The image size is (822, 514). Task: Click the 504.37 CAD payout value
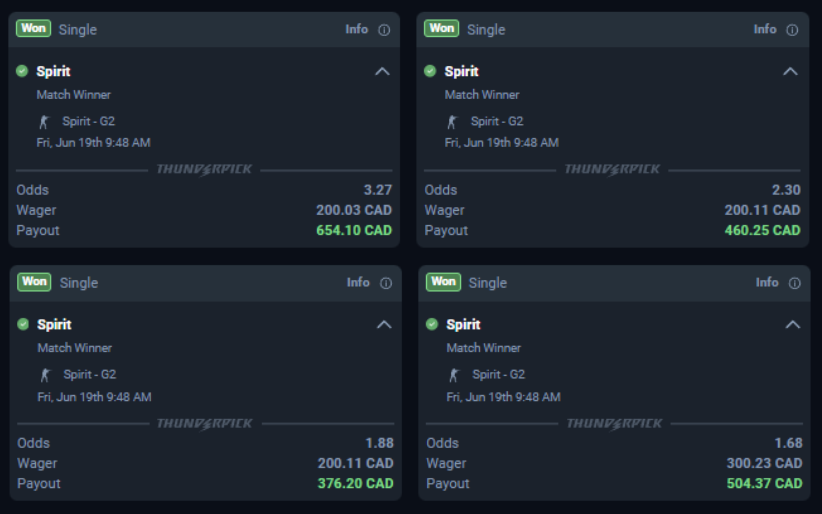point(764,484)
